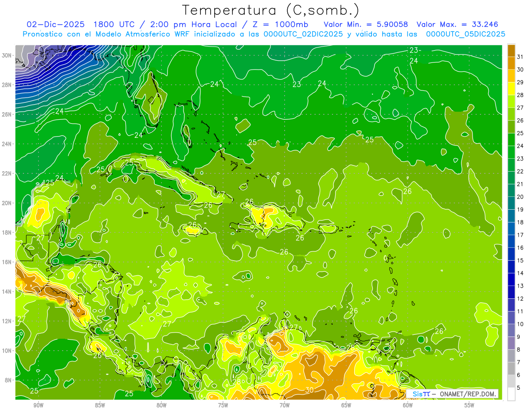The image size is (532, 411).
Task: Click the color scale label "18"
Action: pos(520,222)
